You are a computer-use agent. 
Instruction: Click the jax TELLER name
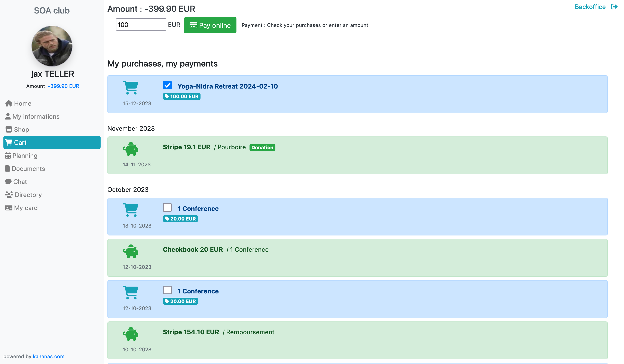(x=52, y=74)
